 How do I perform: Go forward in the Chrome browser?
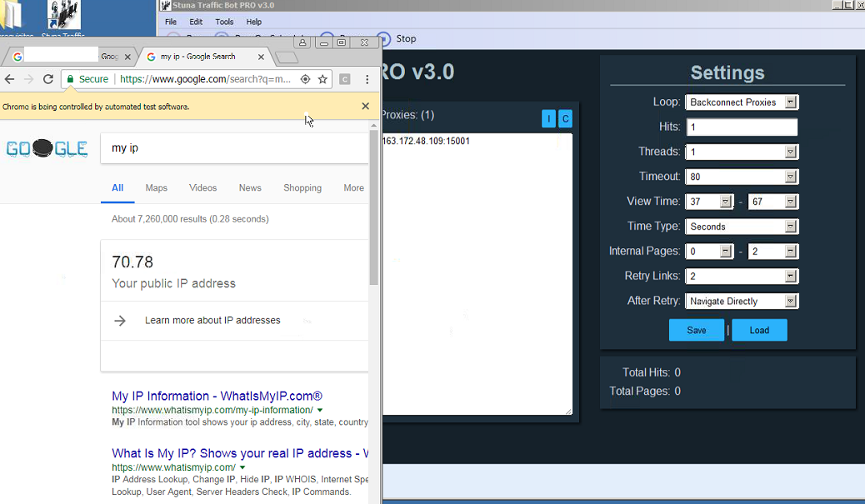pos(28,79)
